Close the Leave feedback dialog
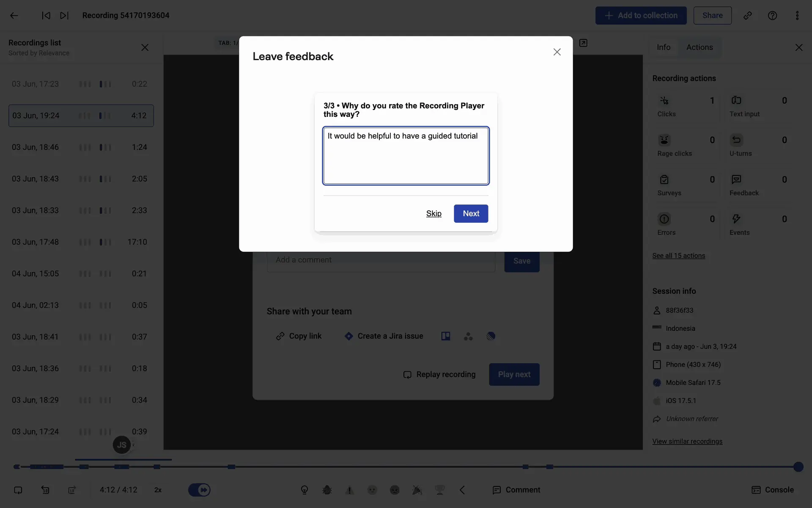This screenshot has width=812, height=508. click(x=557, y=52)
